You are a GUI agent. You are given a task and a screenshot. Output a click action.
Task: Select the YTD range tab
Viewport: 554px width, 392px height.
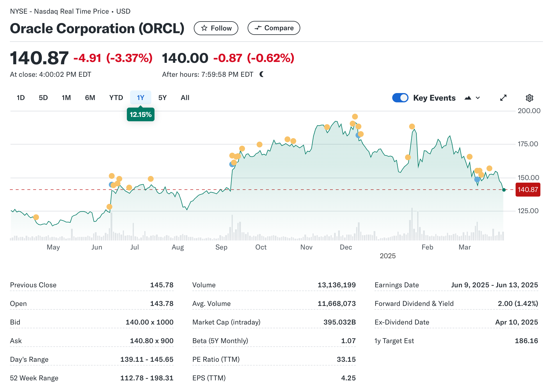click(116, 98)
